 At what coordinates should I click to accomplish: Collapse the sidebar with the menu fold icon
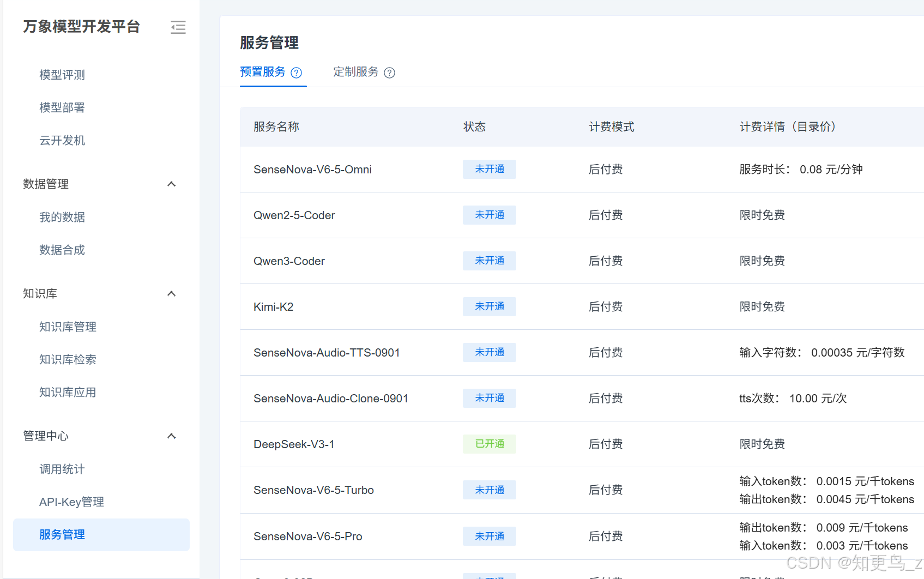coord(178,27)
